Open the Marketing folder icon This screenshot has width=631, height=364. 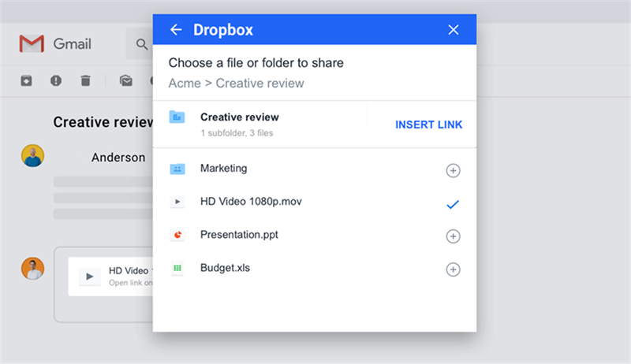pos(177,169)
